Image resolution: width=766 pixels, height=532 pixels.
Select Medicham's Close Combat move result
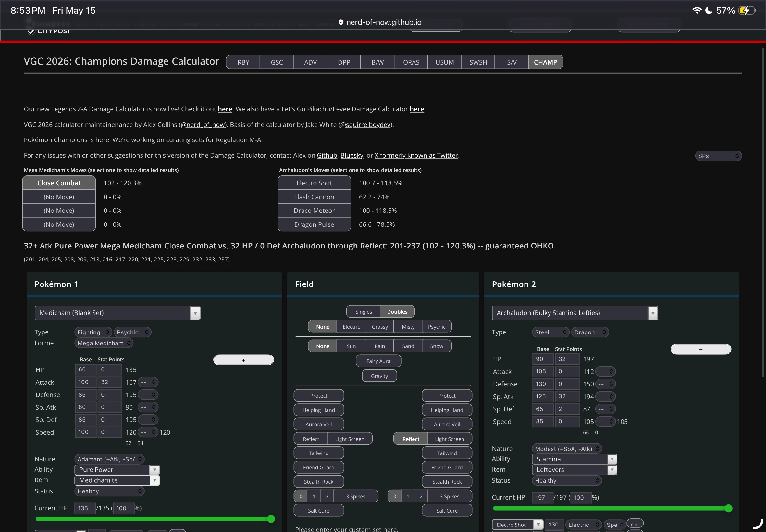[x=59, y=183]
